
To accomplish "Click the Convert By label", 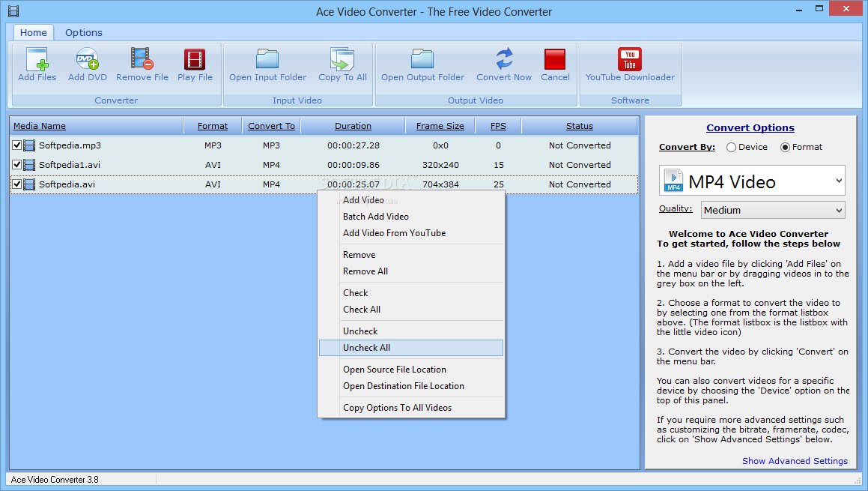I will [687, 148].
